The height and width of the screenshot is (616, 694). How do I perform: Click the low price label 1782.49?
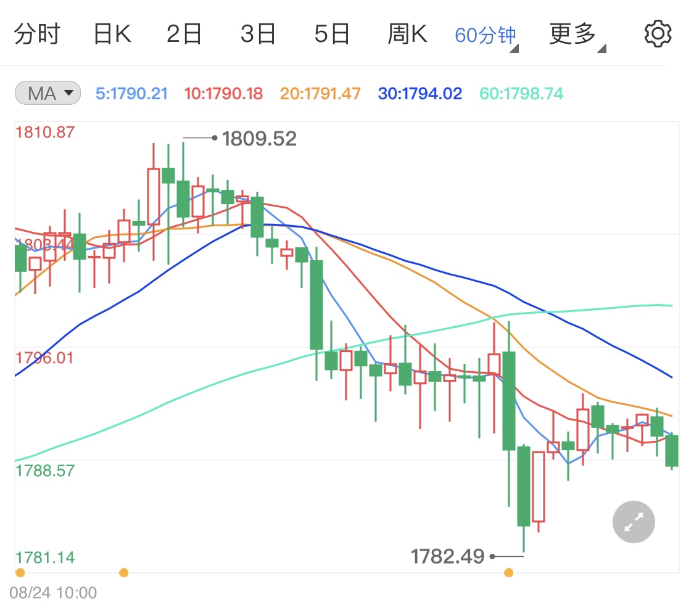click(x=447, y=556)
